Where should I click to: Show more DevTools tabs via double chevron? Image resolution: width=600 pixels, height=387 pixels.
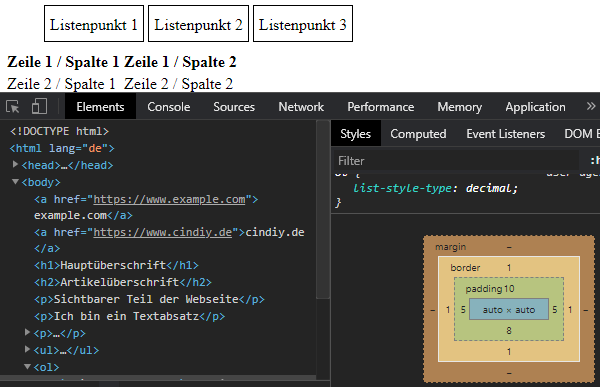point(591,106)
